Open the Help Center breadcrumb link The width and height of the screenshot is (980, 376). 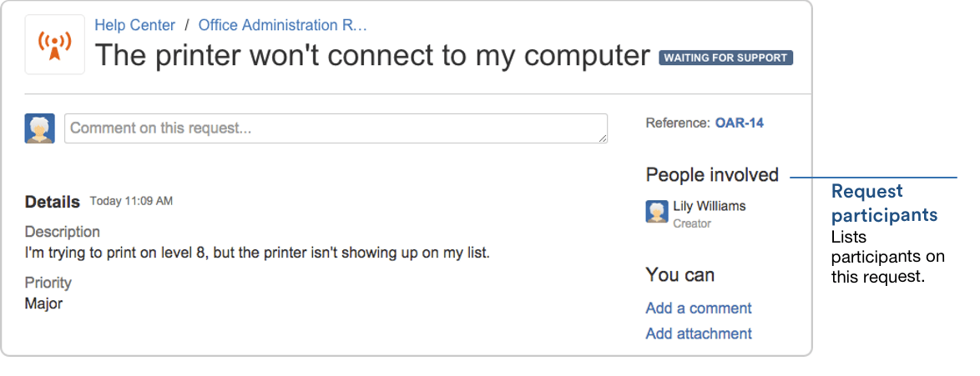click(x=135, y=26)
